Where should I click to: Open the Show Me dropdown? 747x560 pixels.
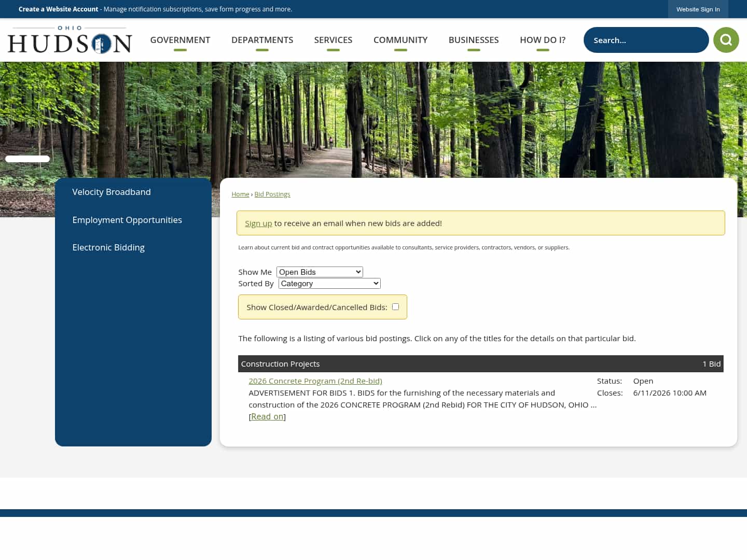coord(320,272)
